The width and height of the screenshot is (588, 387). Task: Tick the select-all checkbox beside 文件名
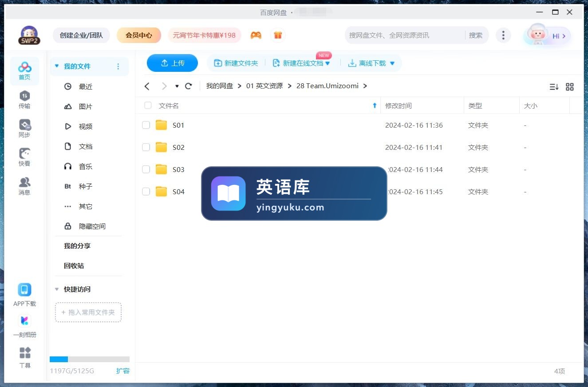148,106
